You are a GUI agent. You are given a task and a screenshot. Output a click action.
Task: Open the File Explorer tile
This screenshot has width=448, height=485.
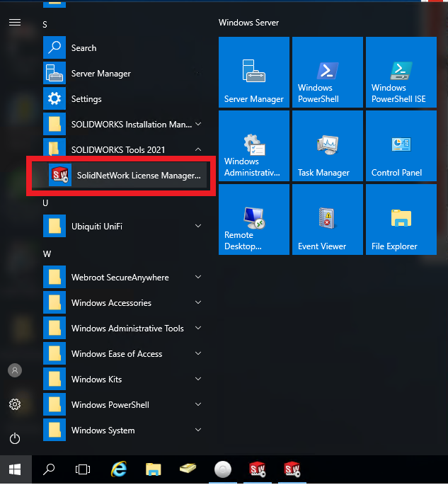tap(401, 219)
